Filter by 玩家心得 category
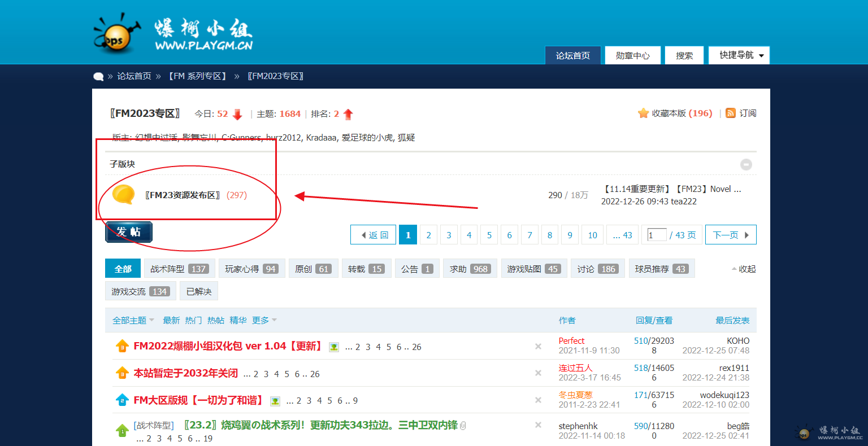The height and width of the screenshot is (446, 868). (251, 269)
